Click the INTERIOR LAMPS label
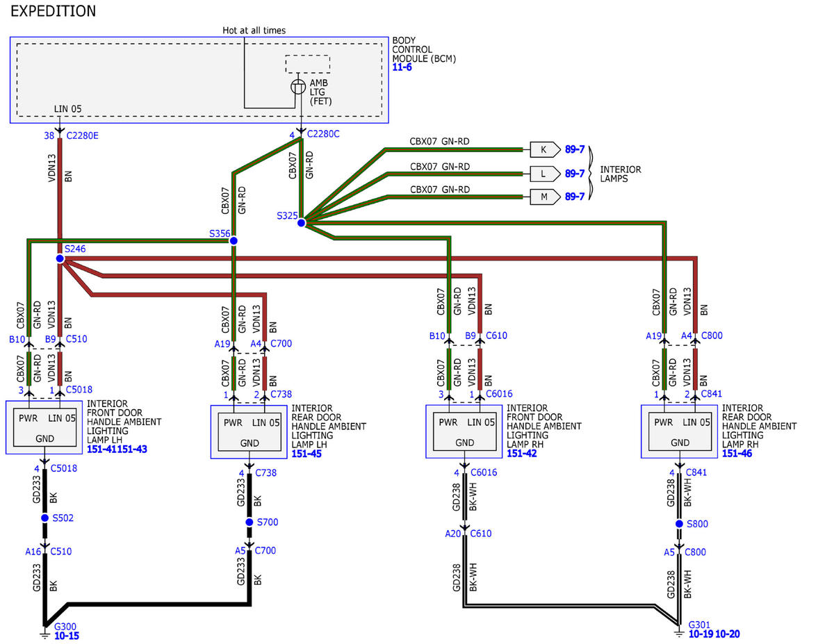Image resolution: width=834 pixels, height=644 pixels. click(x=620, y=174)
